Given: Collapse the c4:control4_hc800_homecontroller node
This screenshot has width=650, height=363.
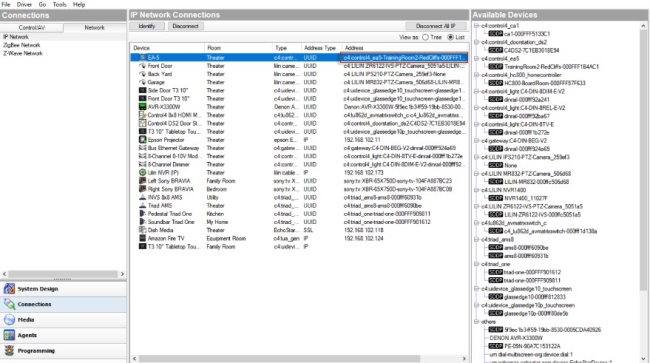Looking at the screenshot, I should click(x=477, y=75).
